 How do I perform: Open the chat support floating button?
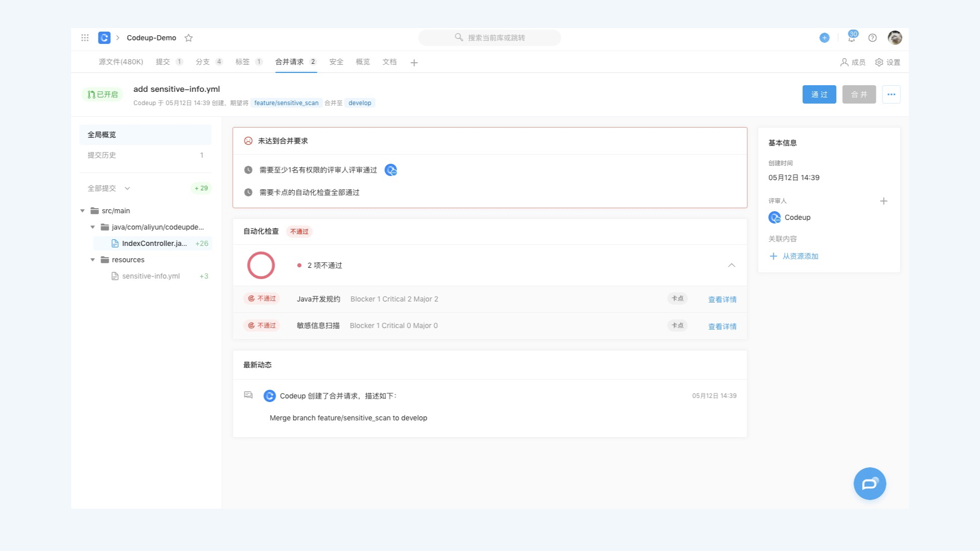tap(870, 484)
